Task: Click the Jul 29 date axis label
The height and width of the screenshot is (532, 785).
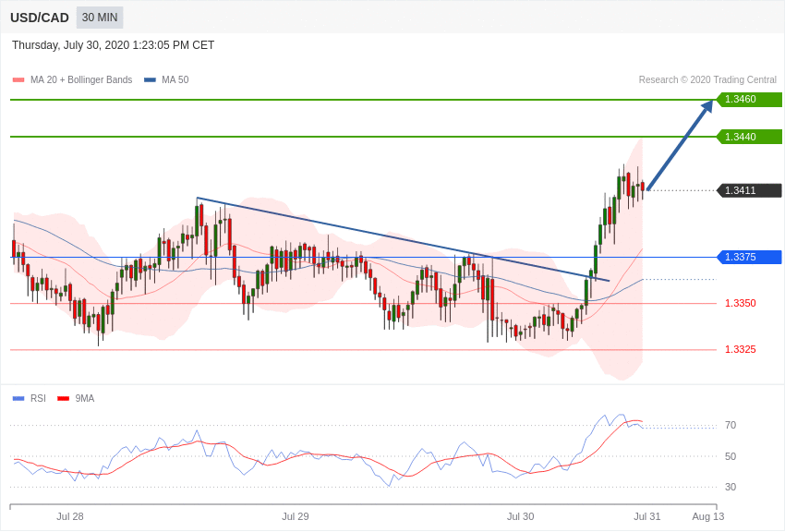Action: (x=296, y=516)
